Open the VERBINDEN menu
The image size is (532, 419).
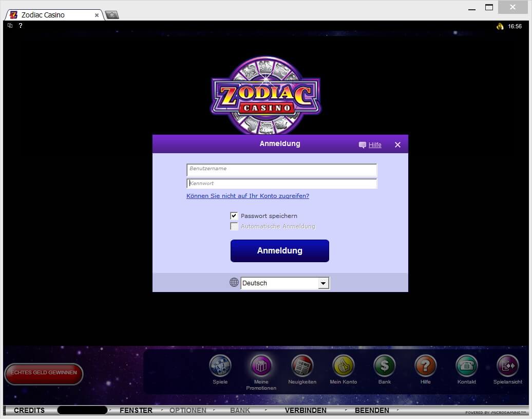(306, 410)
